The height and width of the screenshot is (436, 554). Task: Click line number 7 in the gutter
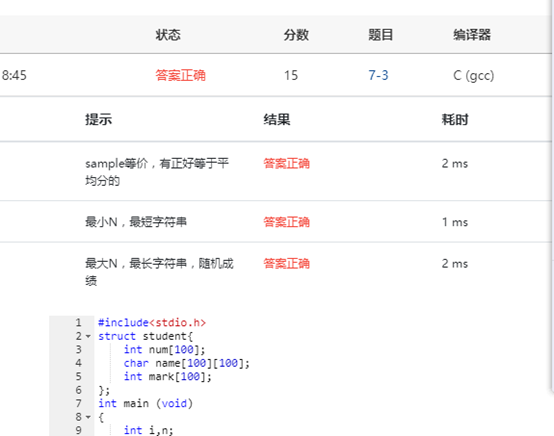coord(78,403)
